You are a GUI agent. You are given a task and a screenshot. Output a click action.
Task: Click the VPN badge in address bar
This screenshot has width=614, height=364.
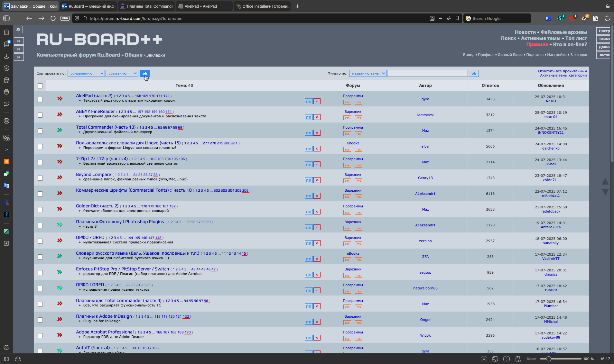pyautogui.click(x=65, y=18)
